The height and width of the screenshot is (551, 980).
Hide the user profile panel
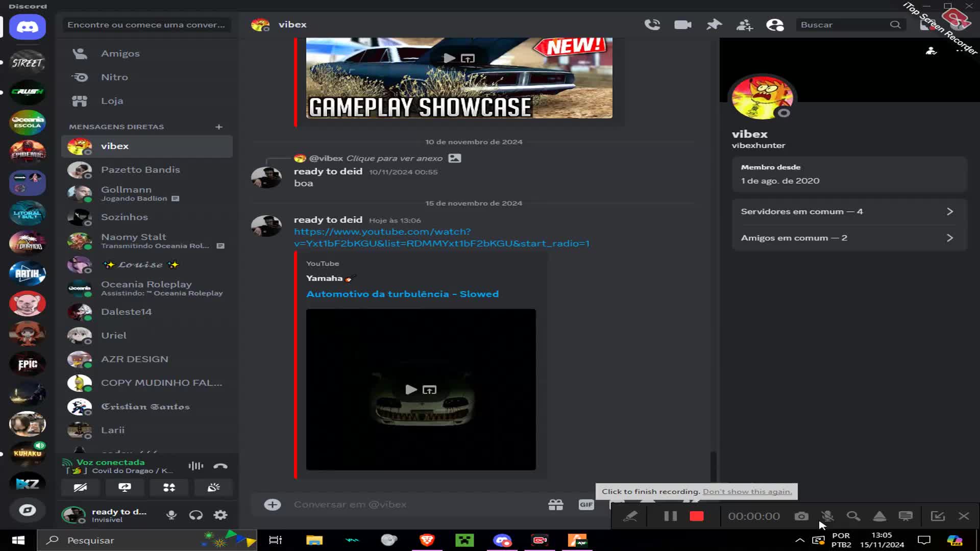coord(775,24)
